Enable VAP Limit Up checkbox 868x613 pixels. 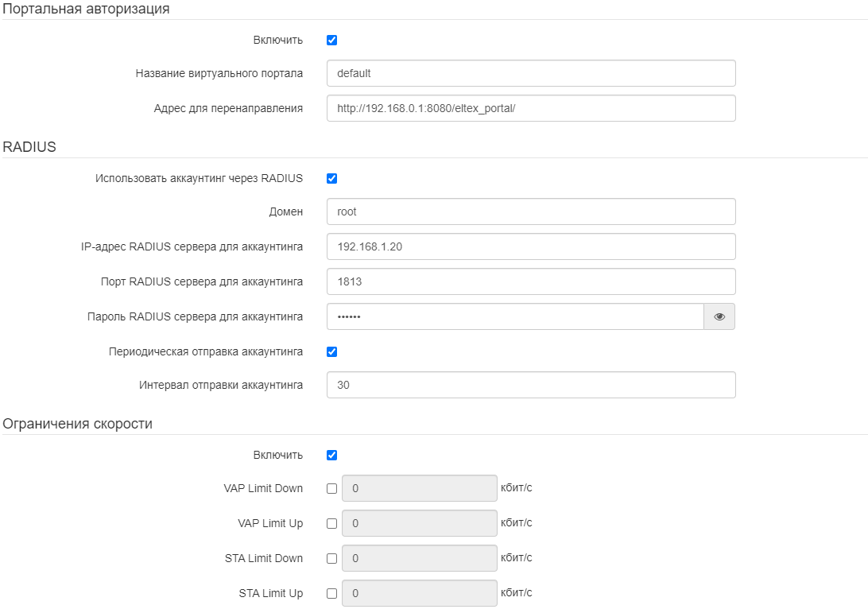tap(332, 524)
